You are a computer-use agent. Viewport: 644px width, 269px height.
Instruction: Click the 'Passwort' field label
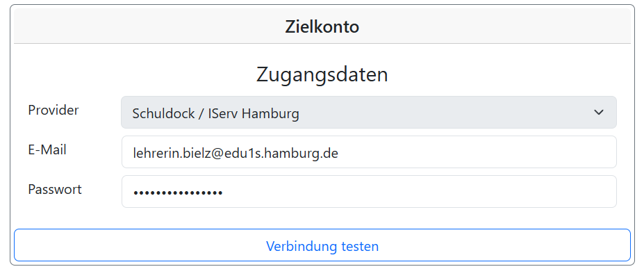pyautogui.click(x=55, y=189)
